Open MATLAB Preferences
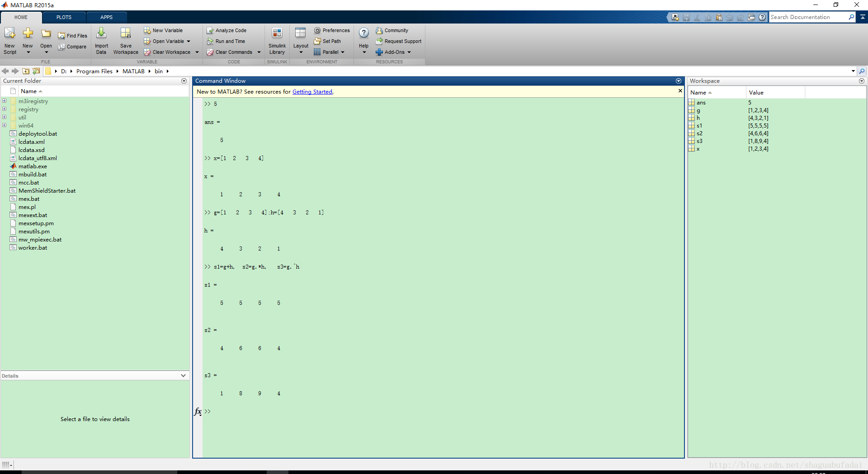868x474 pixels. pyautogui.click(x=332, y=30)
